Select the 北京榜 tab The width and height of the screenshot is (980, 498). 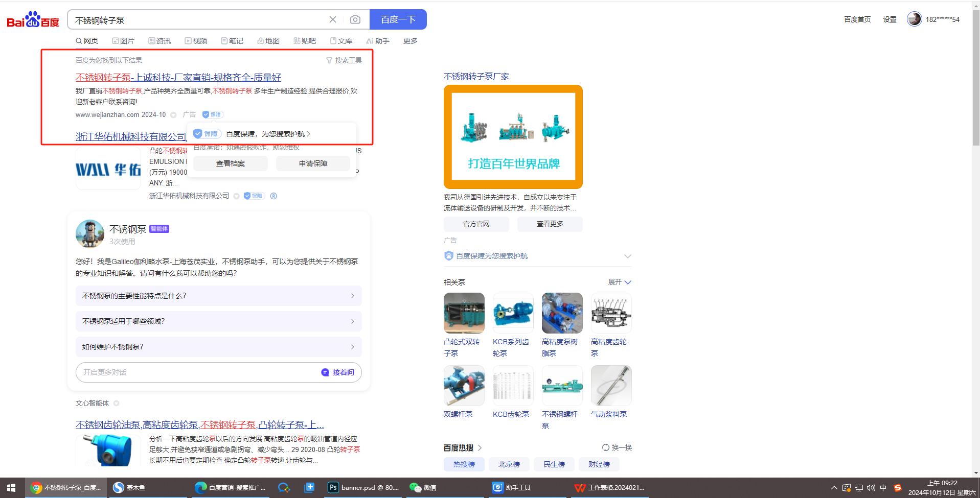tap(509, 464)
